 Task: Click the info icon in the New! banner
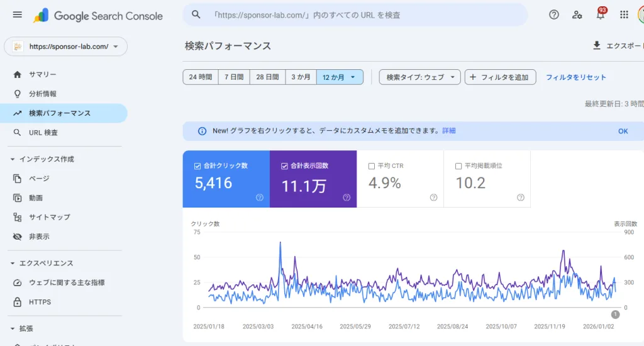pos(202,131)
